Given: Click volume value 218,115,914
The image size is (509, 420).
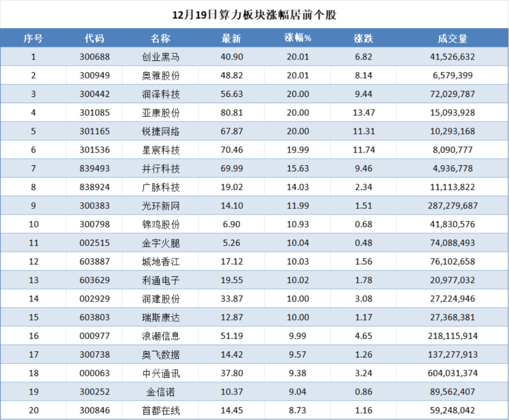Looking at the screenshot, I should point(452,336).
